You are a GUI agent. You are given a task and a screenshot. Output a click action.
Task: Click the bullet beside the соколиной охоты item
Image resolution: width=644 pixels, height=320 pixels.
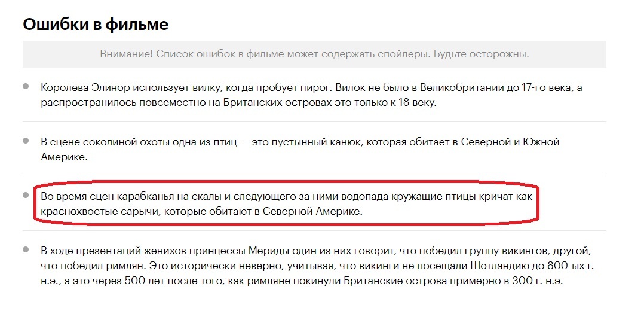click(x=26, y=141)
